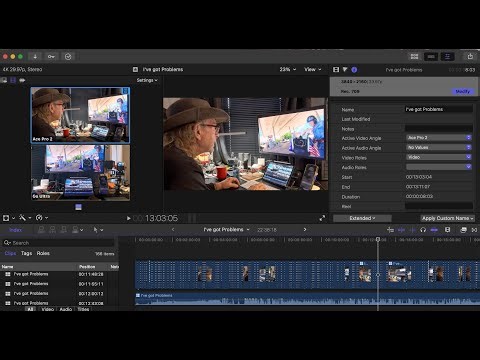Click the index Search field
480x360 pixels.
[x=59, y=243]
